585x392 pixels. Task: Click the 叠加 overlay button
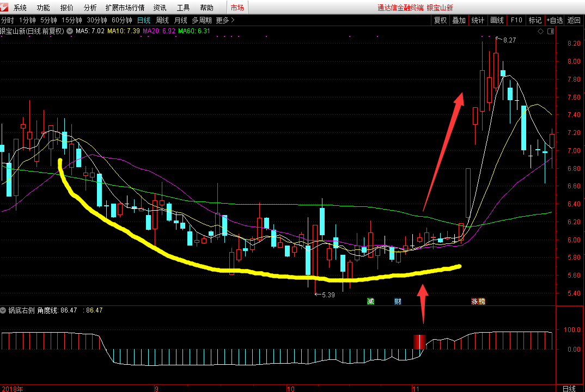point(459,20)
